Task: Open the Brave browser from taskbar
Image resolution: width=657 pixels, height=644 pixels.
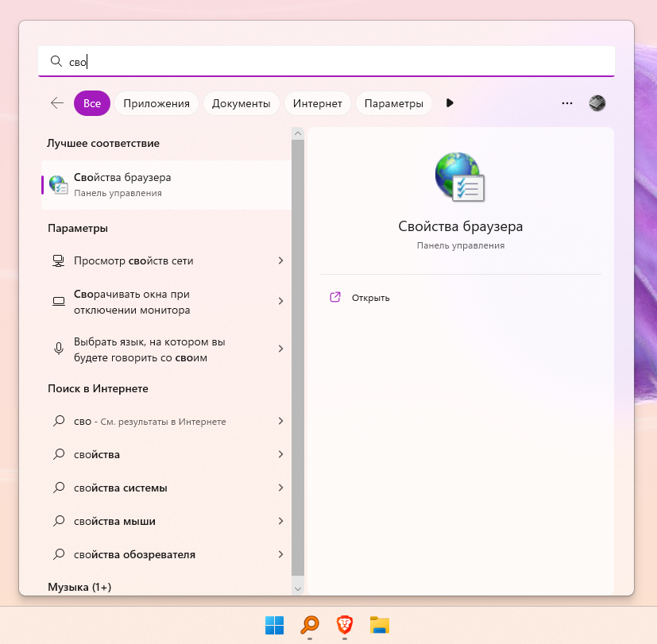Action: click(345, 625)
